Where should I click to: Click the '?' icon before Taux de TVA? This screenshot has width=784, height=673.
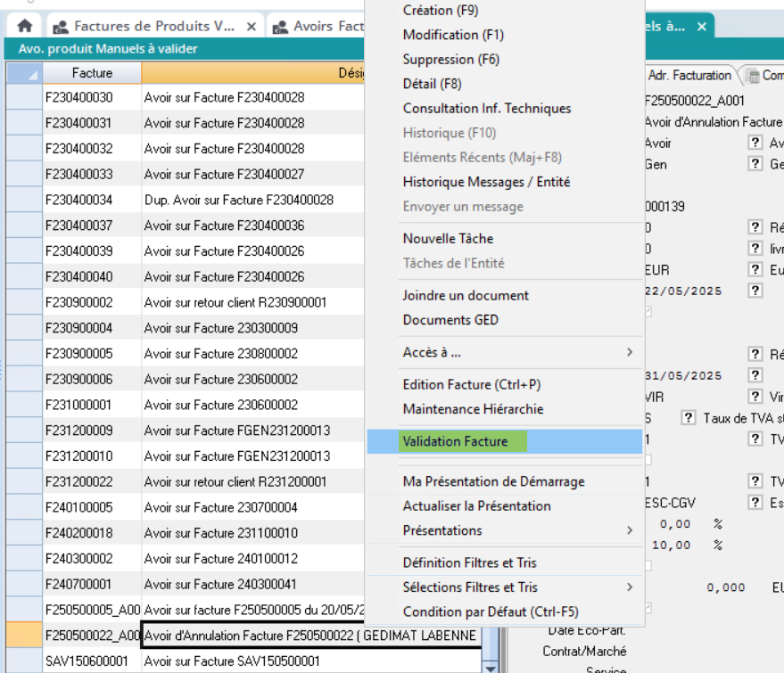[688, 417]
